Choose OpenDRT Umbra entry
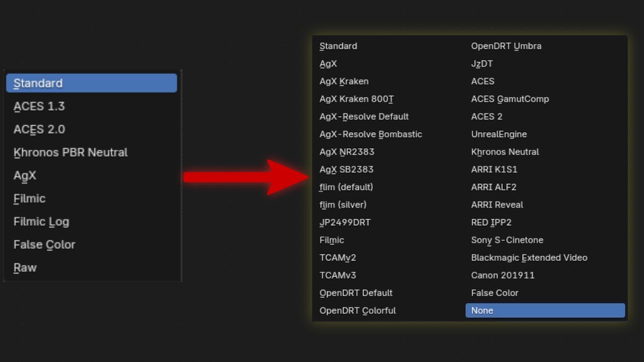 coord(506,46)
